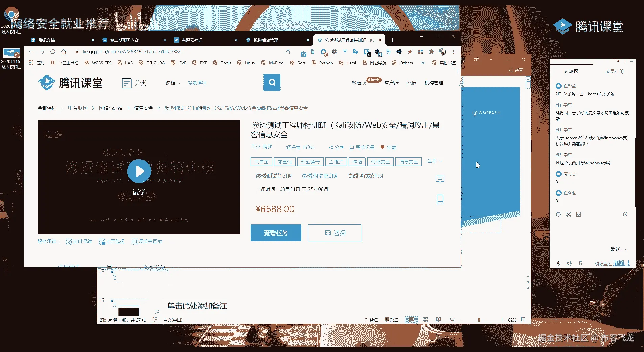
Task: Open 私信 messages link
Action: coord(411,83)
